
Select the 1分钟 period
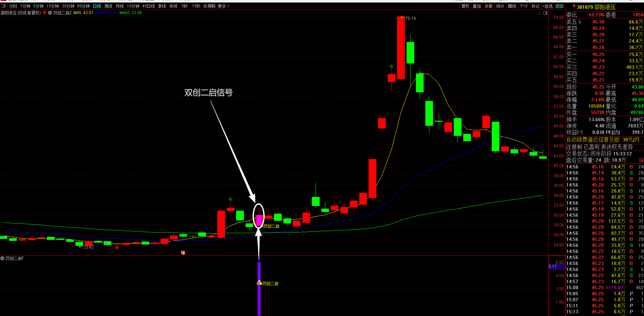(25, 6)
